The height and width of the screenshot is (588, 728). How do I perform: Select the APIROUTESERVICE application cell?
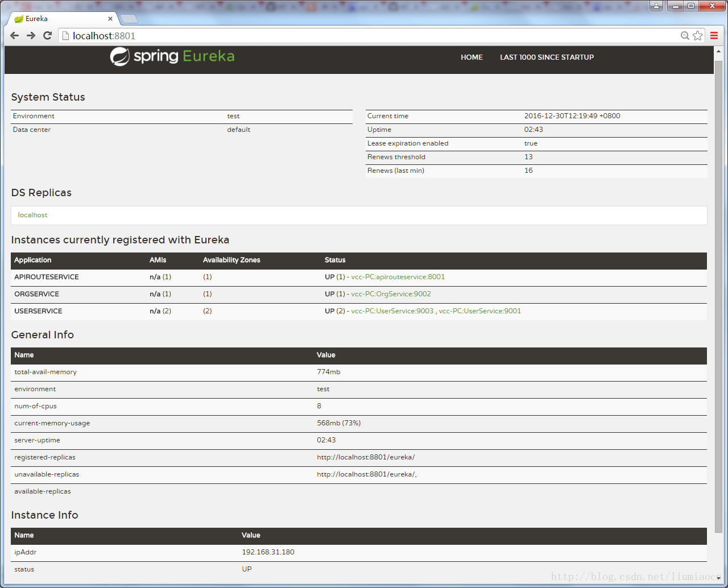click(x=47, y=277)
